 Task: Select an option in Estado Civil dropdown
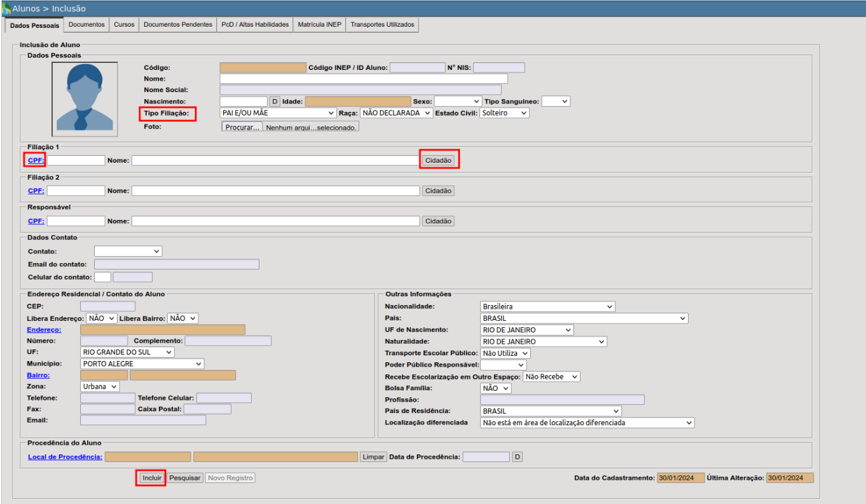(x=505, y=112)
